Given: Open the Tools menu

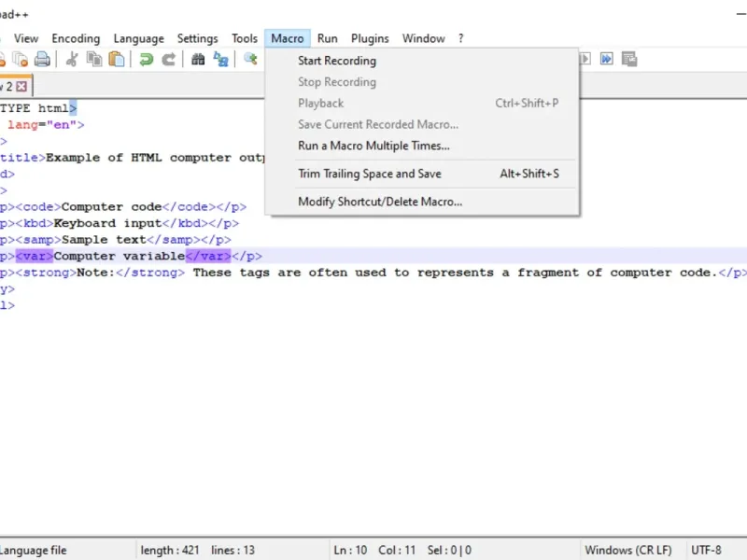Looking at the screenshot, I should coord(245,38).
